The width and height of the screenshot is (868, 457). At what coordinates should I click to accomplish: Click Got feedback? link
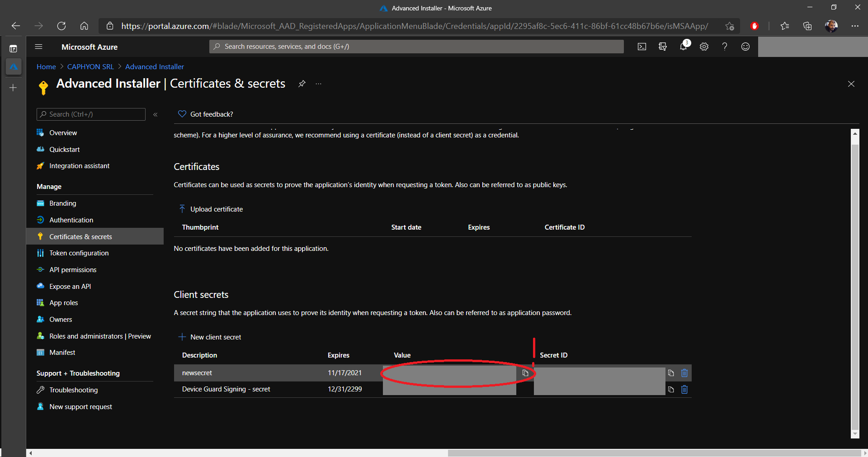point(206,114)
